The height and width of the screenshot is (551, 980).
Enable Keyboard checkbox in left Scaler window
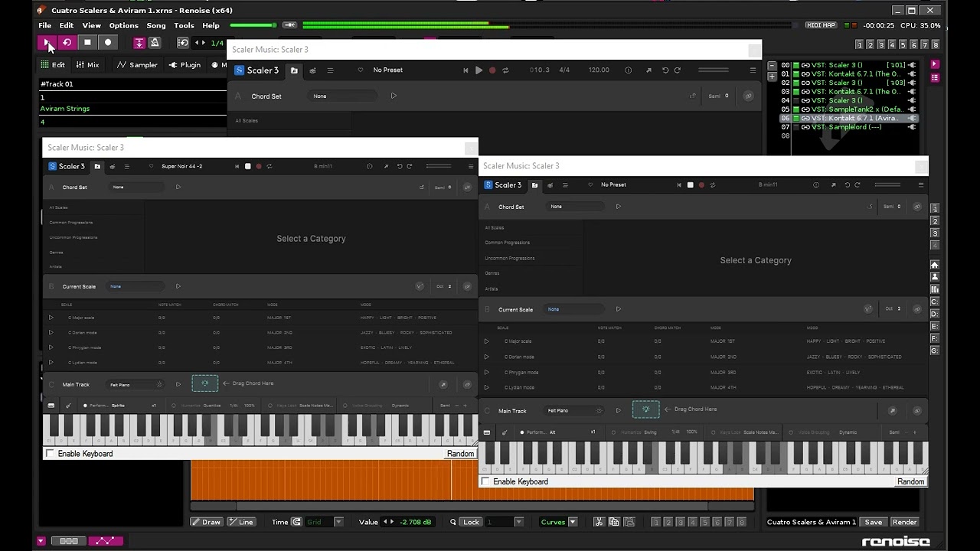click(51, 454)
